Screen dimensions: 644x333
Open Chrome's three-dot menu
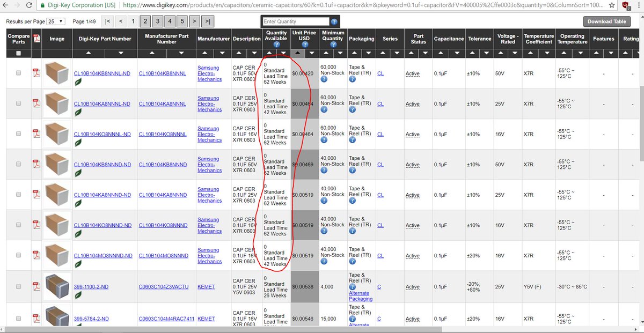pos(638,5)
